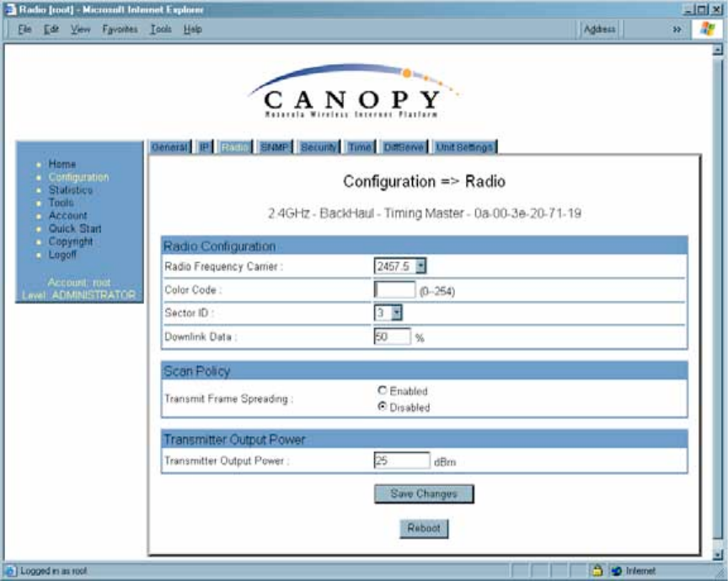Open the Help menu

tap(192, 30)
